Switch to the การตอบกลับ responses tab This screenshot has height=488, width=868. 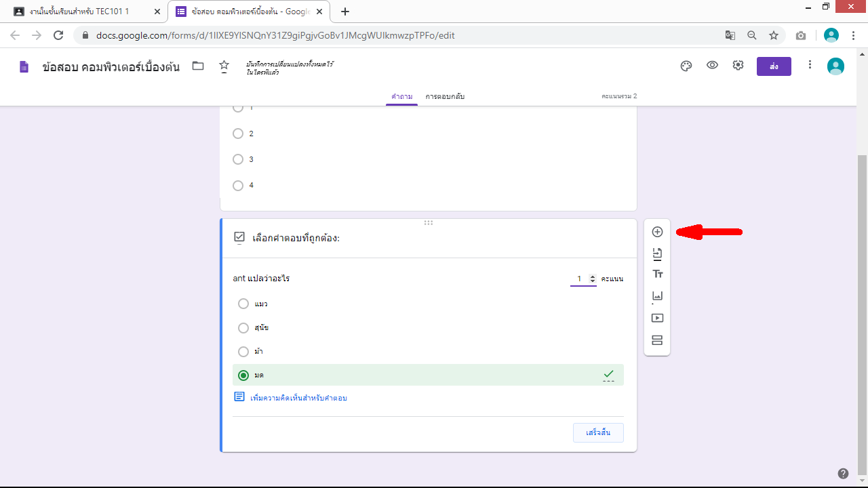pos(445,96)
